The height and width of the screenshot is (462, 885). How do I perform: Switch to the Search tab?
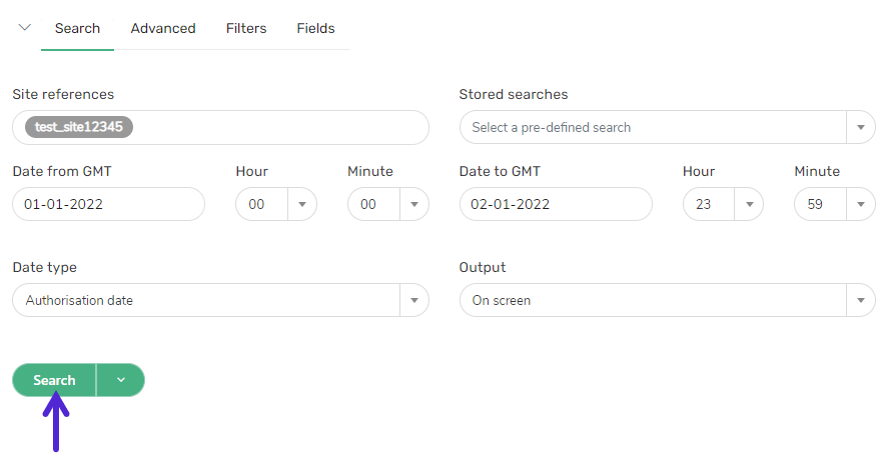pos(77,28)
